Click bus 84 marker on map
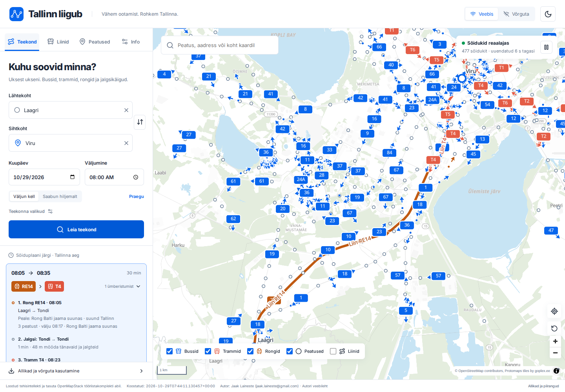Screen dimensions: 565x392 390,153
